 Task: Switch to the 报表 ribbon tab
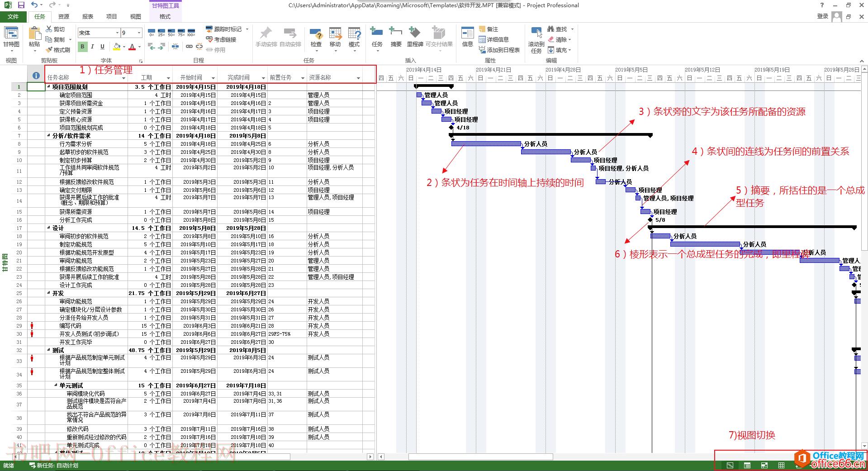tap(88, 16)
